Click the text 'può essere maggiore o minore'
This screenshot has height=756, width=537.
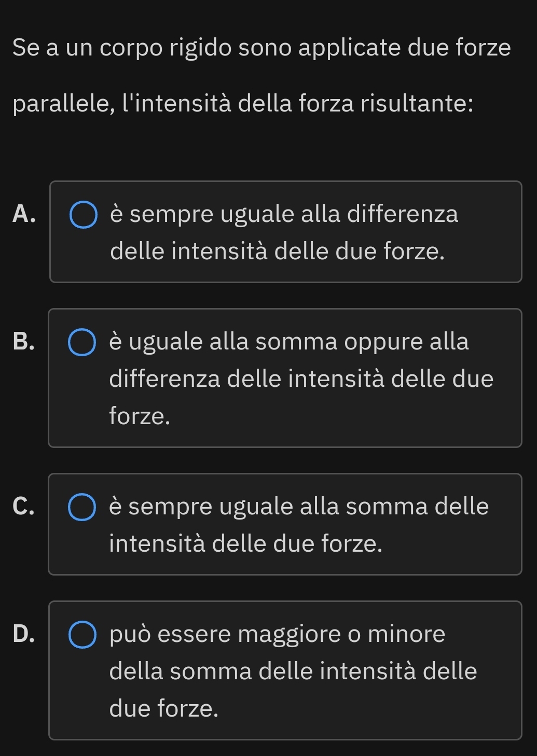click(x=278, y=634)
